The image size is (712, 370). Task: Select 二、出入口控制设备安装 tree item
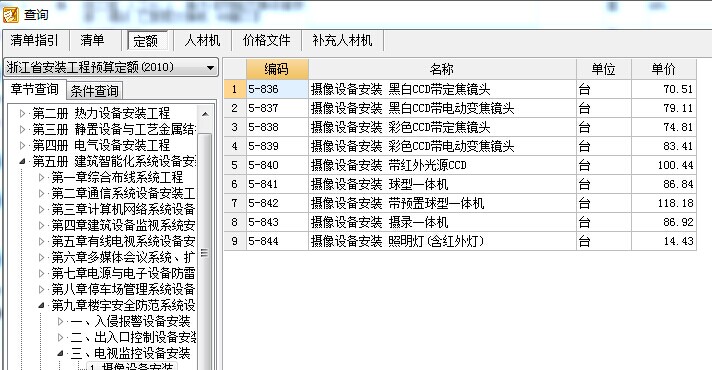pos(133,337)
